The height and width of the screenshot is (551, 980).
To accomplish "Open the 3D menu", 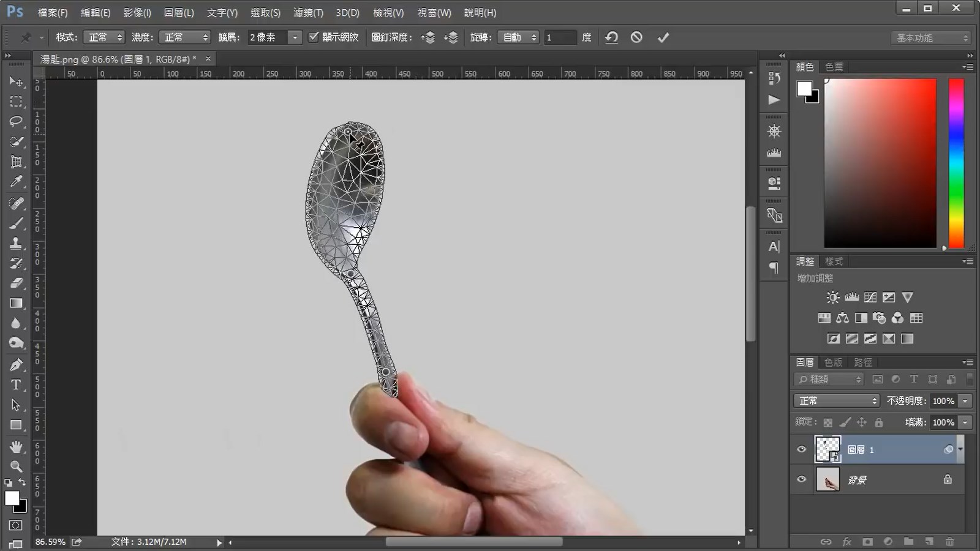I will [x=347, y=12].
